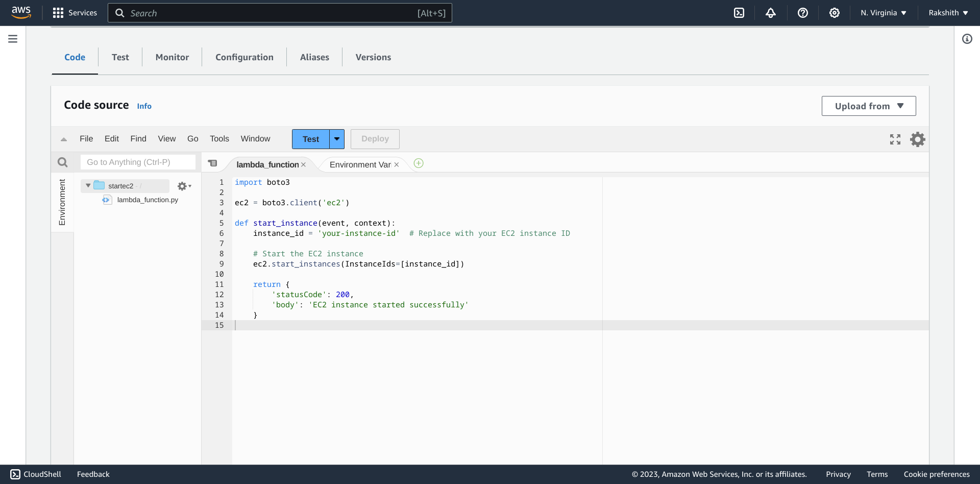This screenshot has height=484, width=980.
Task: Switch to the Monitor tab
Action: [x=172, y=57]
